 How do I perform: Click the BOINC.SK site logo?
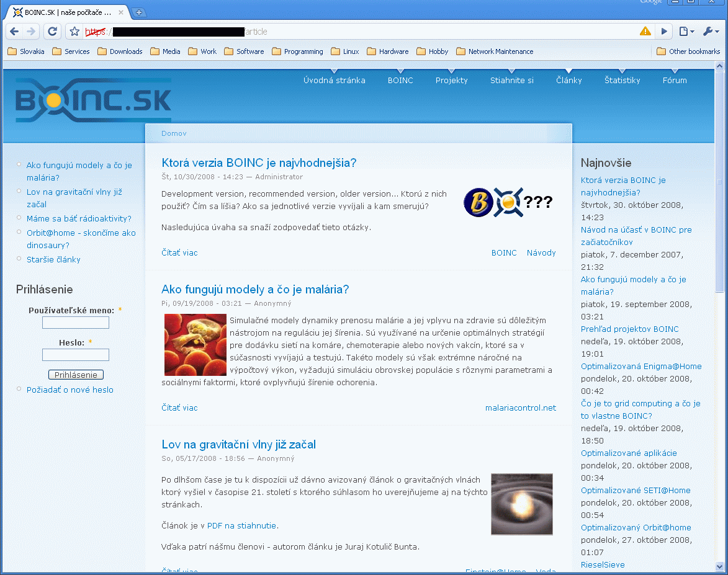(93, 100)
